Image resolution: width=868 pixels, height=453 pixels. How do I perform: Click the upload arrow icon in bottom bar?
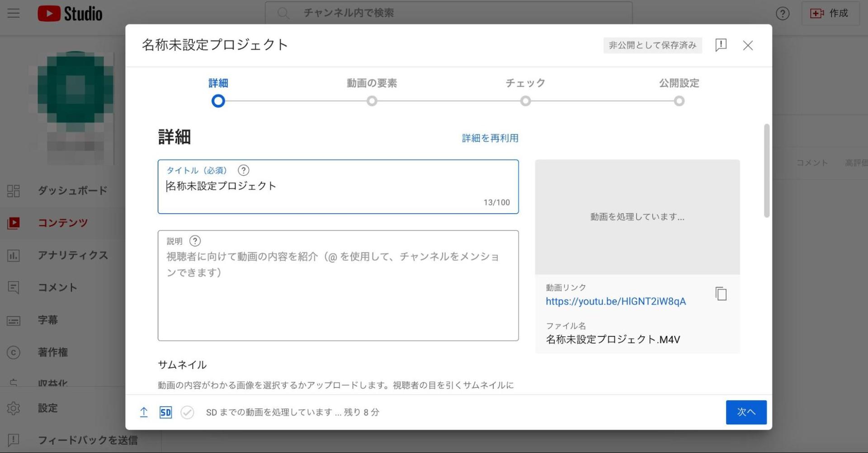144,412
